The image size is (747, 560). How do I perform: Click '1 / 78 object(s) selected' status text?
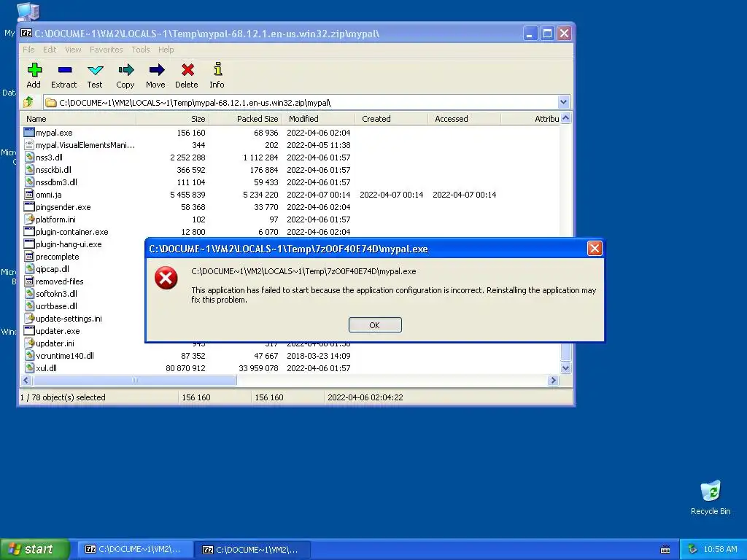(x=63, y=397)
